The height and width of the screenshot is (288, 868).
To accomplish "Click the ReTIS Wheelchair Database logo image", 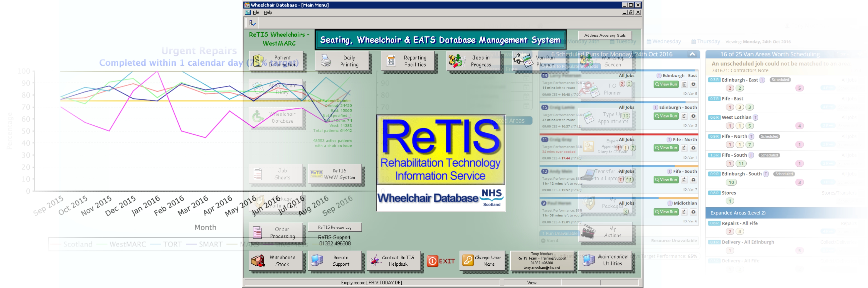I will [441, 163].
